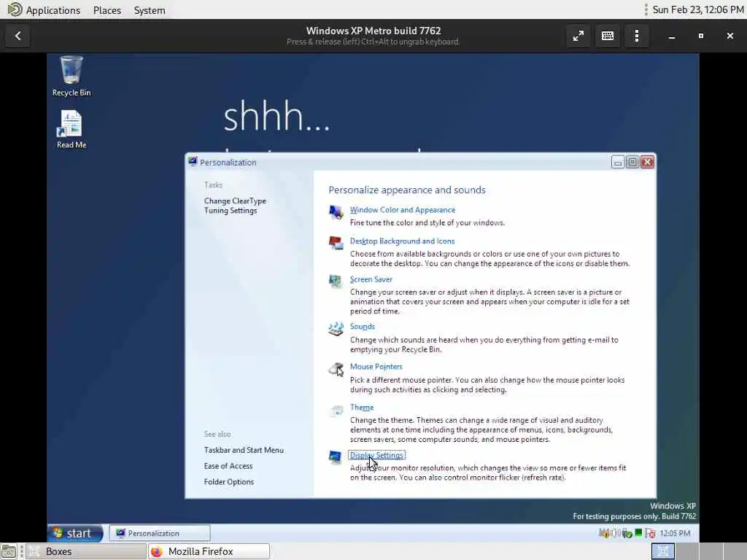Click the Safely Remove Hardware tray icon

pyautogui.click(x=627, y=533)
